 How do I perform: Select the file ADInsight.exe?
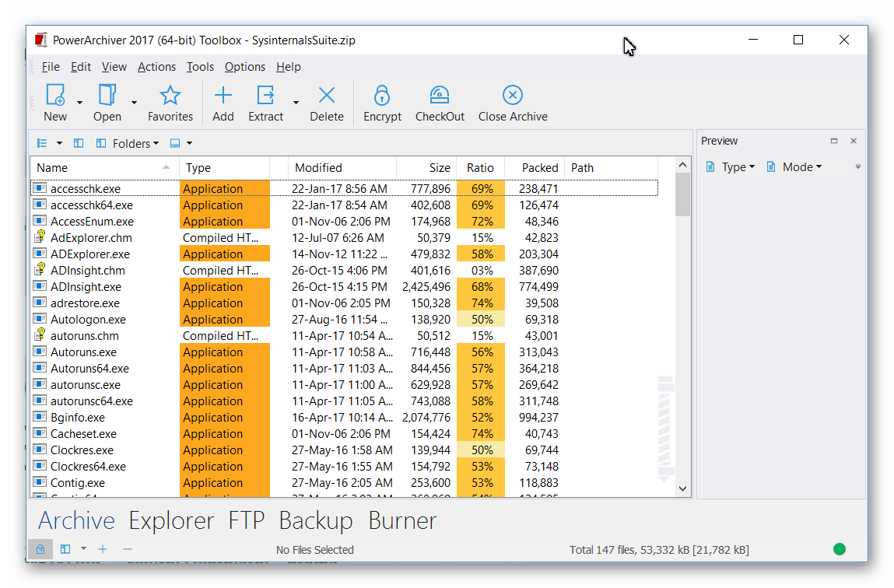tap(86, 286)
